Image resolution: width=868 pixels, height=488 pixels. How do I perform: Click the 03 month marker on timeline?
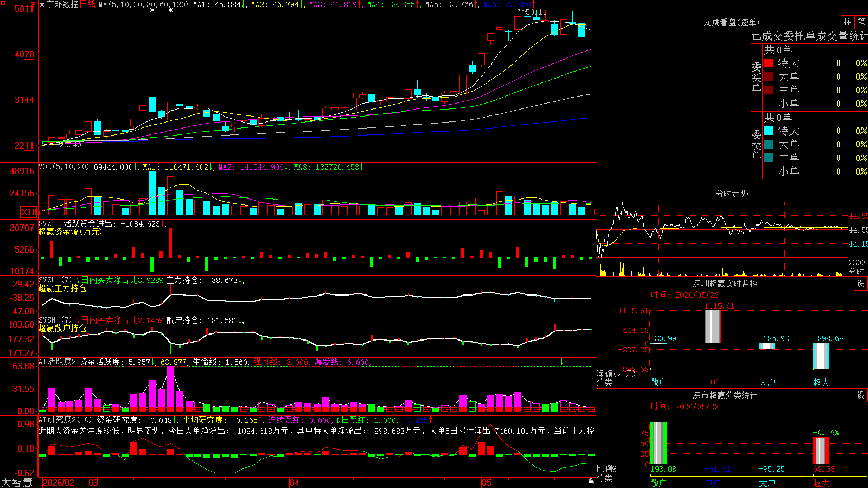coord(93,483)
